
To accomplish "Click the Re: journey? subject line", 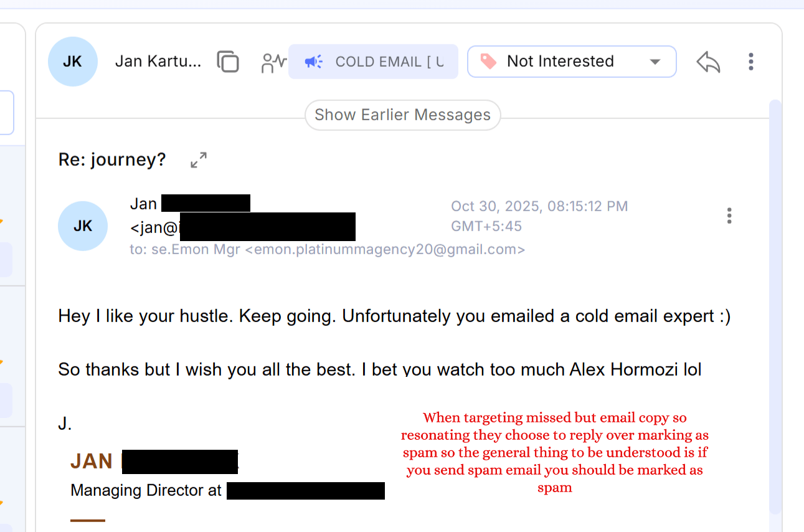I will [x=112, y=160].
